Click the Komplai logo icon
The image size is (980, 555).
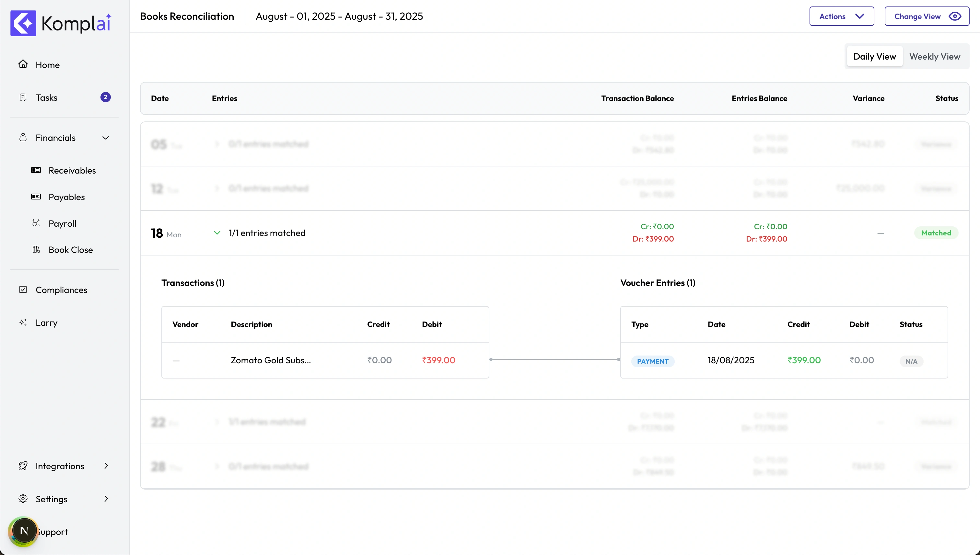[23, 23]
